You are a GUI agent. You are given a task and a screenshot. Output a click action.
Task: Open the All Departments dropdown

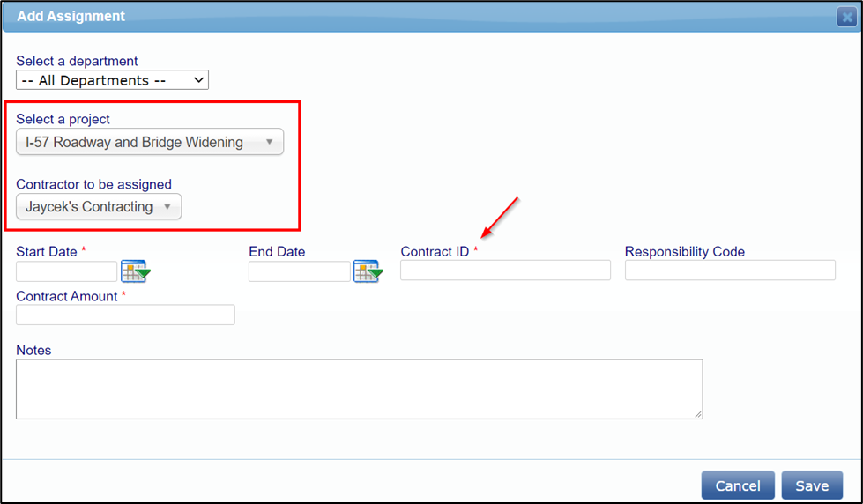point(112,80)
